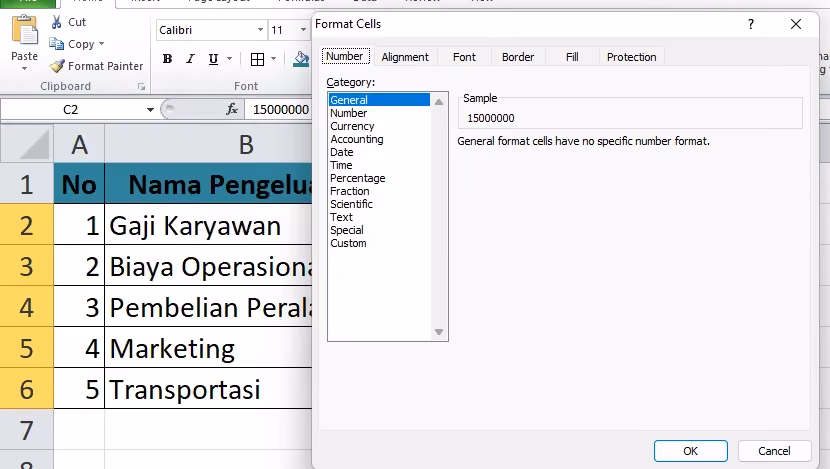This screenshot has width=830, height=469.
Task: Expand the Underline style dropdown arrow
Action: tap(229, 59)
